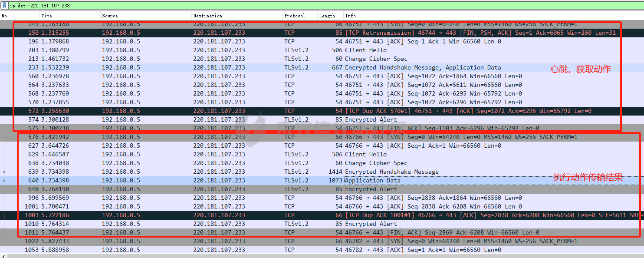Screen dimensions: 644x258
Task: Select packet 1001 at time 5.700471
Action: [x=322, y=206]
